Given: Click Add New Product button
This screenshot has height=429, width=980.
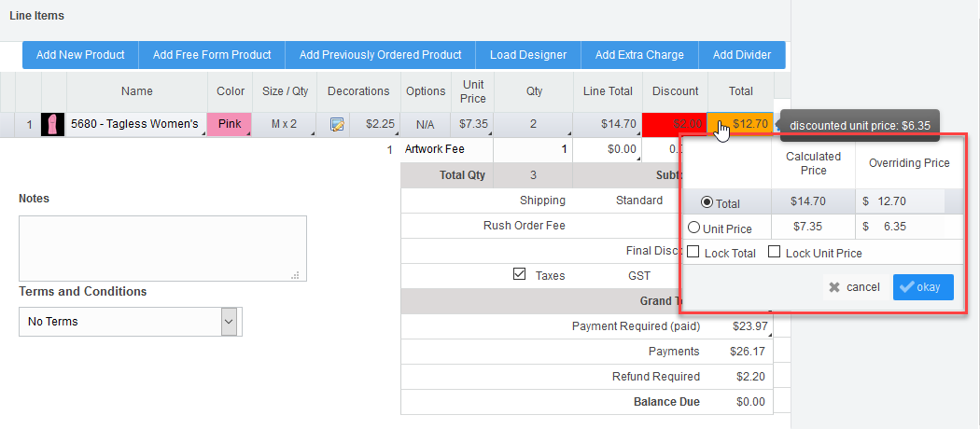Looking at the screenshot, I should point(80,55).
